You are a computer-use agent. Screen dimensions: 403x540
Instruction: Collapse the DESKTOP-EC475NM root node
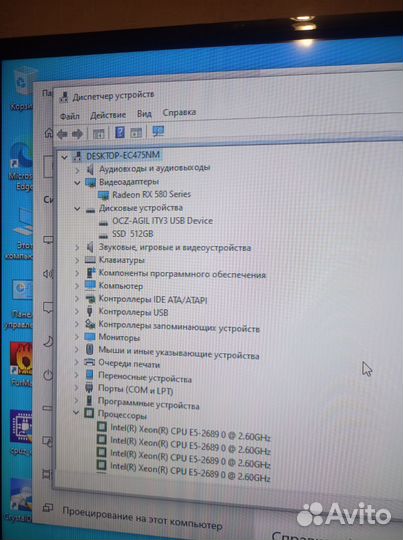pyautogui.click(x=64, y=157)
